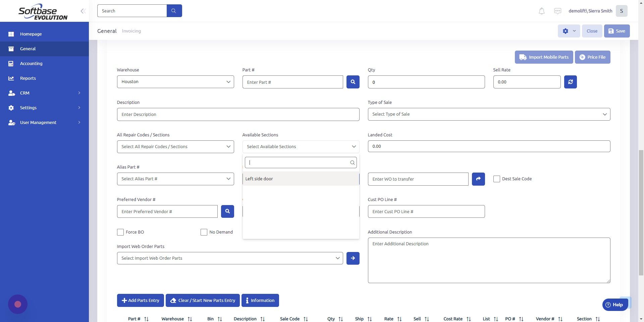Search for a Preferred Vendor using the magnifier
644x322 pixels.
[x=227, y=211]
